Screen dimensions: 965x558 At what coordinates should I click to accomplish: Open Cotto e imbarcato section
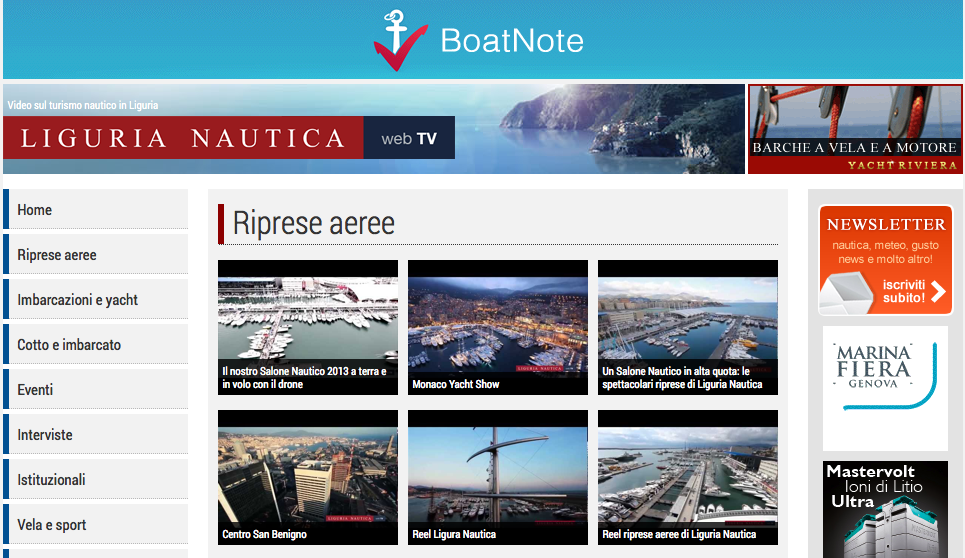click(95, 344)
